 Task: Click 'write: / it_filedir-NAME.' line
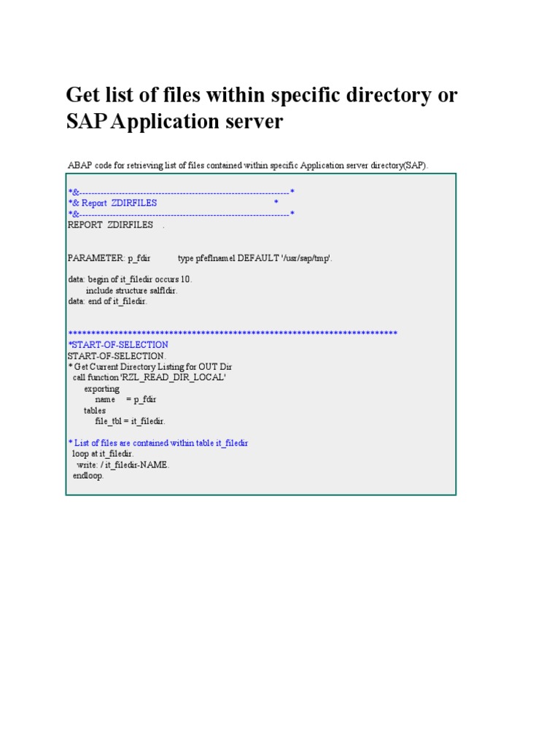pyautogui.click(x=122, y=465)
